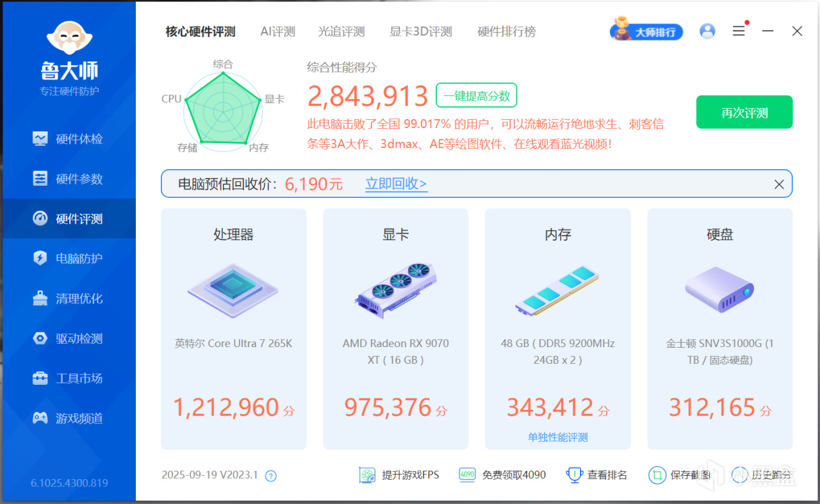Open the 硬件参数 sidebar section

tap(69, 179)
